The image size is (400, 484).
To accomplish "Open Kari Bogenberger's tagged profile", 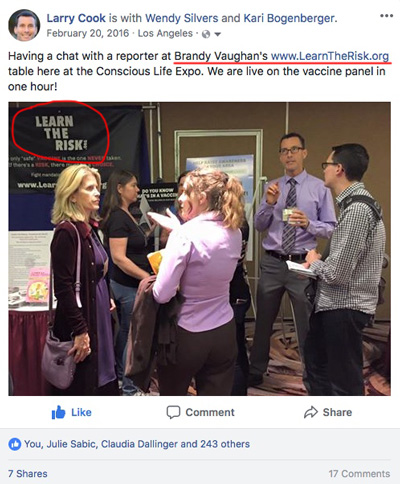I will tap(289, 18).
